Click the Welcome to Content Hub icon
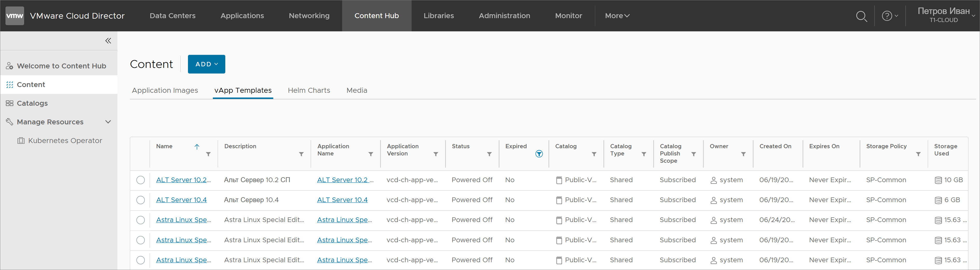 point(10,66)
